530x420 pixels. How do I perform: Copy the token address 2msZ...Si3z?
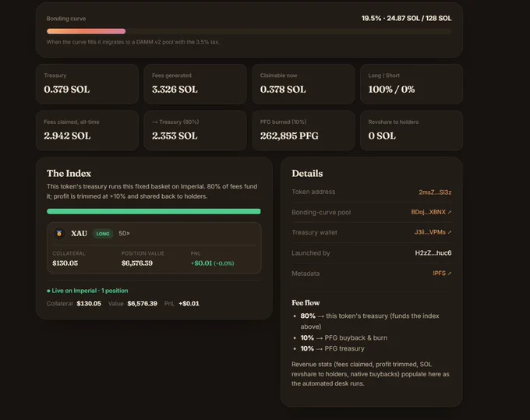(x=435, y=192)
